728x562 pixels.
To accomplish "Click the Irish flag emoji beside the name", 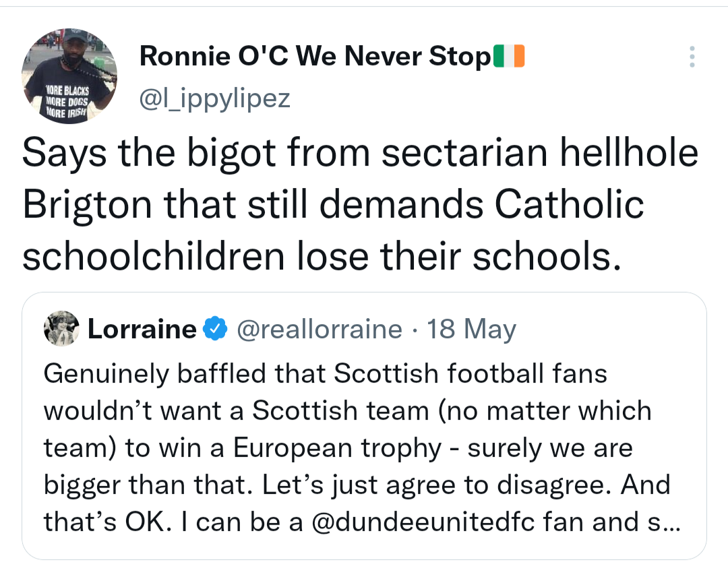I will [x=509, y=56].
